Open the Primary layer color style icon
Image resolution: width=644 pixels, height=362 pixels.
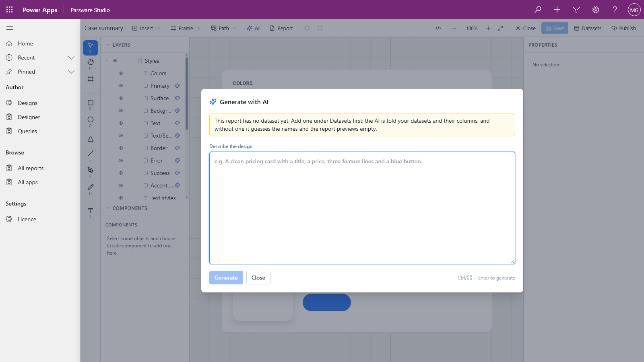tap(178, 86)
